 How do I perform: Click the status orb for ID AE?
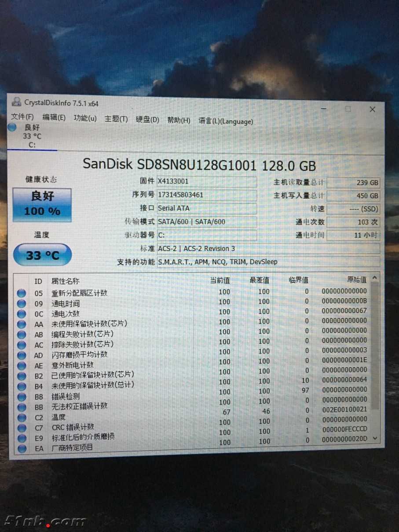click(x=21, y=366)
